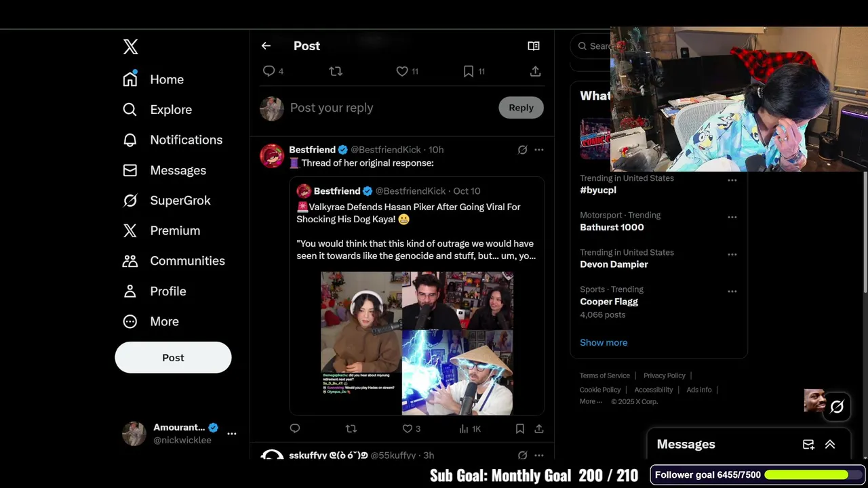Image resolution: width=868 pixels, height=488 pixels.
Task: Share Bestfriend's thread reply
Action: 539,428
